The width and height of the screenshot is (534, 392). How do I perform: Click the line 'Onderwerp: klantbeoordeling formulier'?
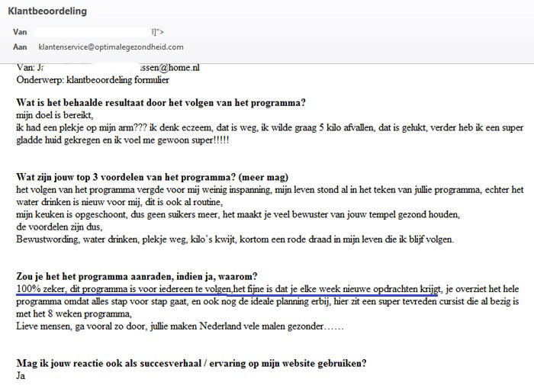pyautogui.click(x=92, y=80)
